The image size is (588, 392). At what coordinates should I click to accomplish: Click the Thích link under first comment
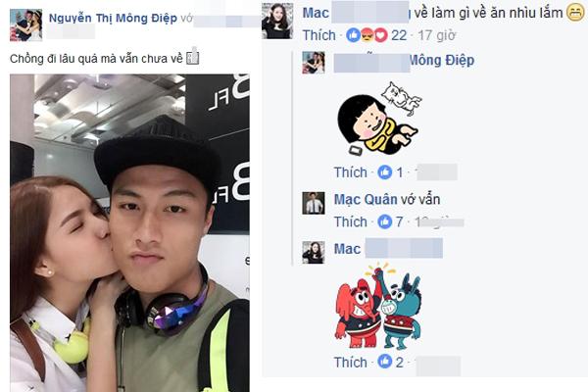point(319,35)
